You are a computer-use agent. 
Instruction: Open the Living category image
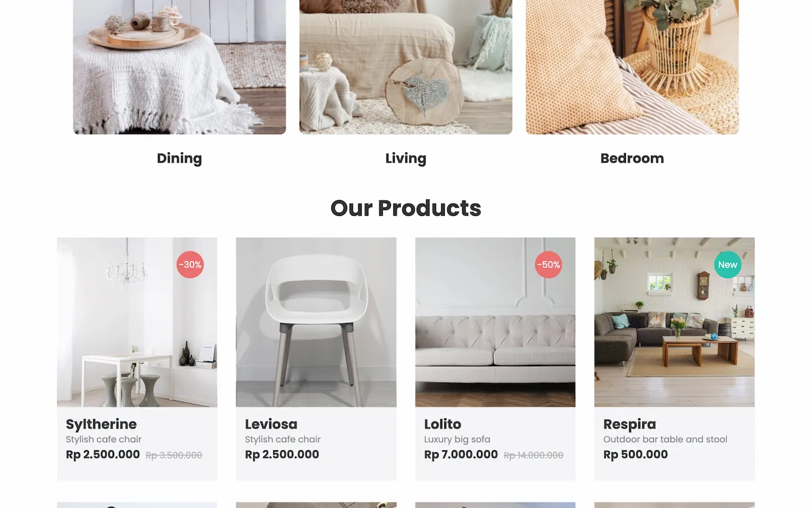[405, 67]
